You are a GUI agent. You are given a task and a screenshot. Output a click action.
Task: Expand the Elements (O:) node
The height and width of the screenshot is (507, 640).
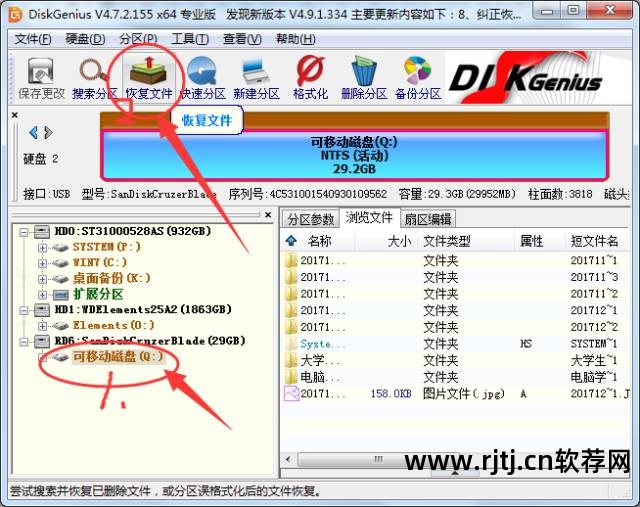(x=42, y=326)
